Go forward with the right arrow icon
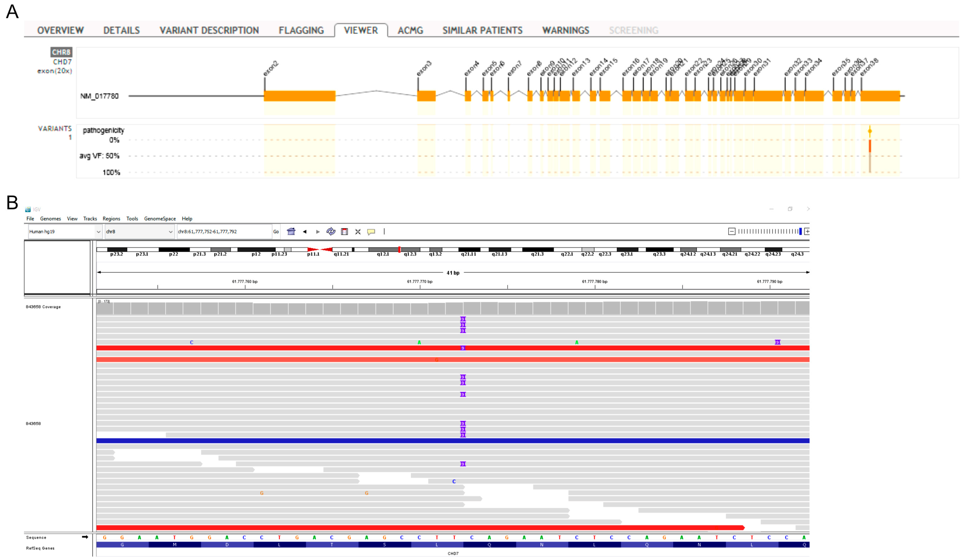This screenshot has width=964, height=560. 317,231
